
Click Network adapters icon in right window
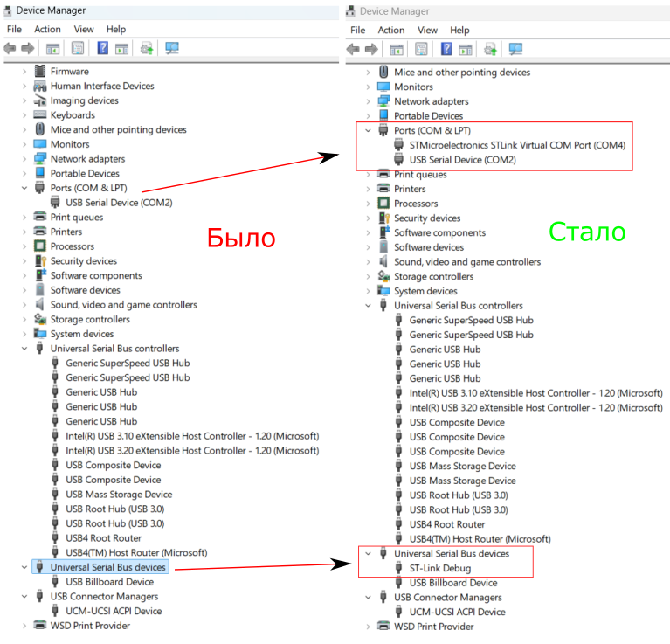tap(383, 101)
